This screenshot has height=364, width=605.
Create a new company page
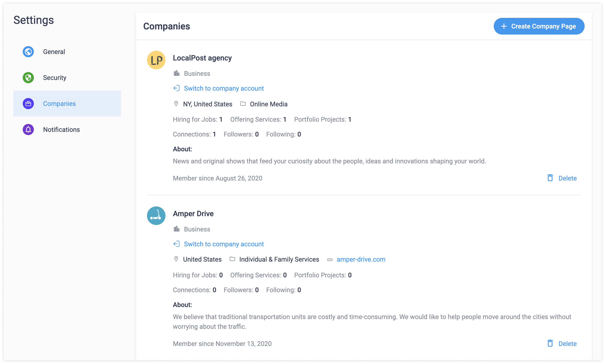539,26
